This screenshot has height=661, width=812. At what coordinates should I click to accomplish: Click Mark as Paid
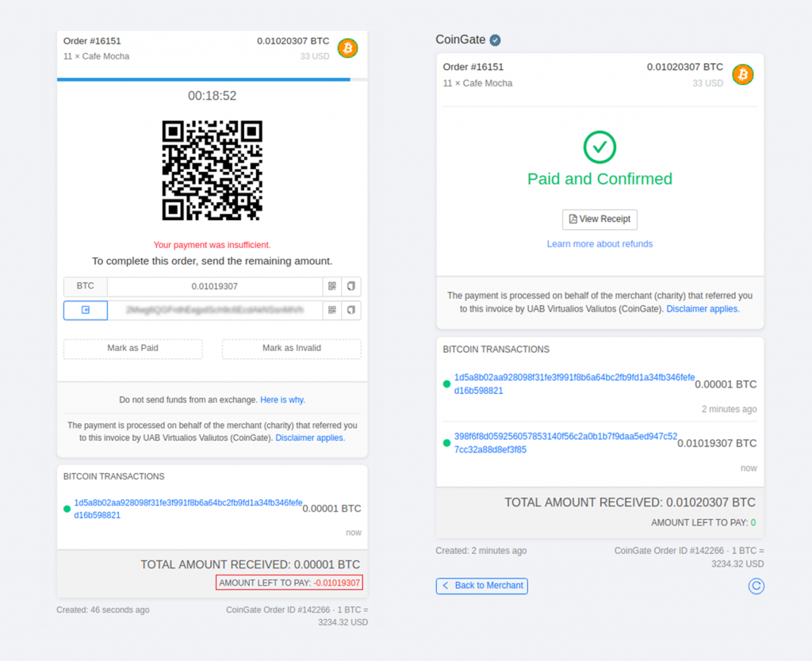pyautogui.click(x=132, y=349)
